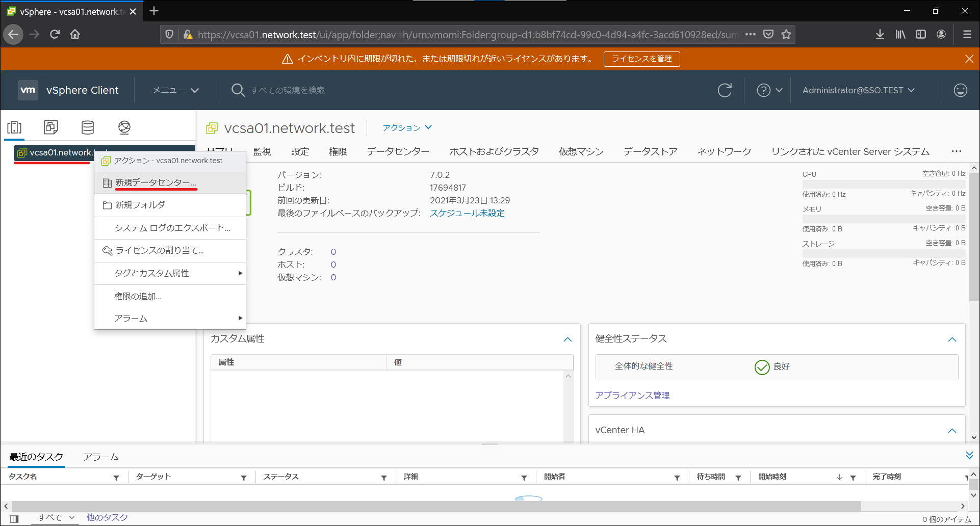This screenshot has width=980, height=526.
Task: Open アクション dropdown beside vcsa01.network.test
Action: coord(407,128)
